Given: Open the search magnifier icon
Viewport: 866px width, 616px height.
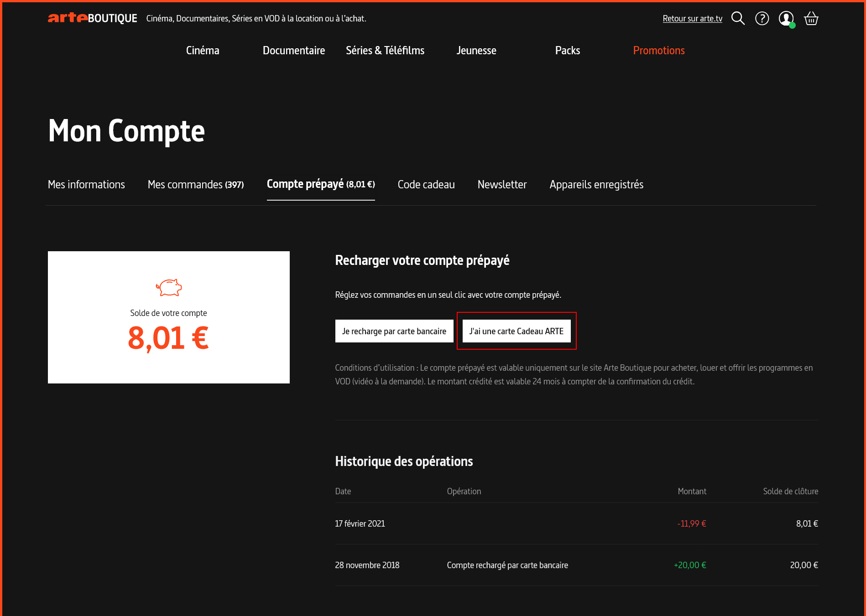Looking at the screenshot, I should [x=738, y=18].
